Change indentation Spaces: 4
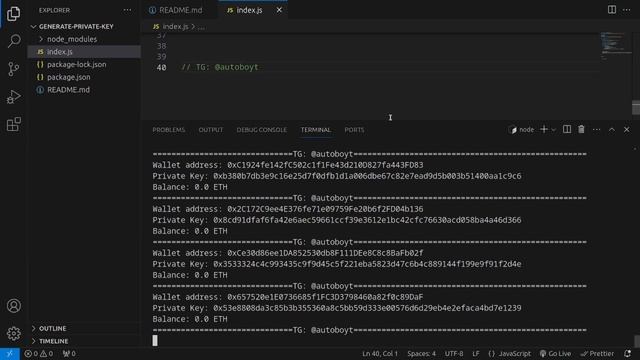This screenshot has height=360, width=640. pos(421,354)
